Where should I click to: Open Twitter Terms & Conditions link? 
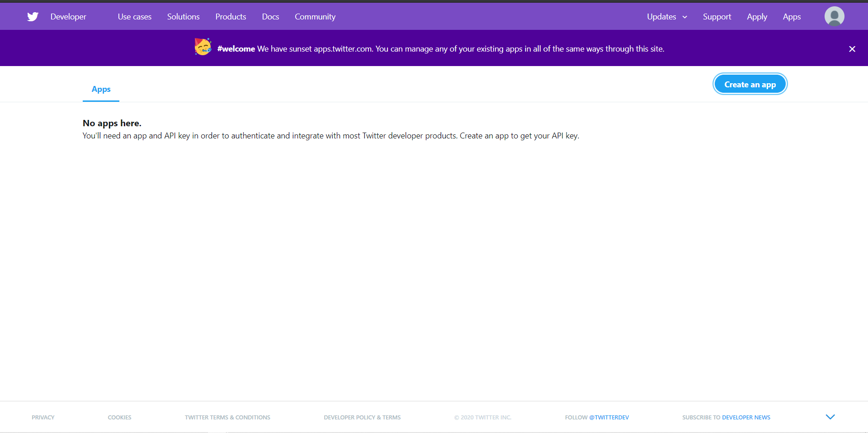227,417
